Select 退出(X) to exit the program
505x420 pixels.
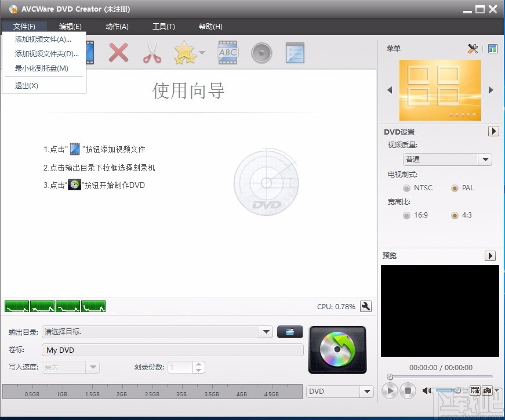26,85
